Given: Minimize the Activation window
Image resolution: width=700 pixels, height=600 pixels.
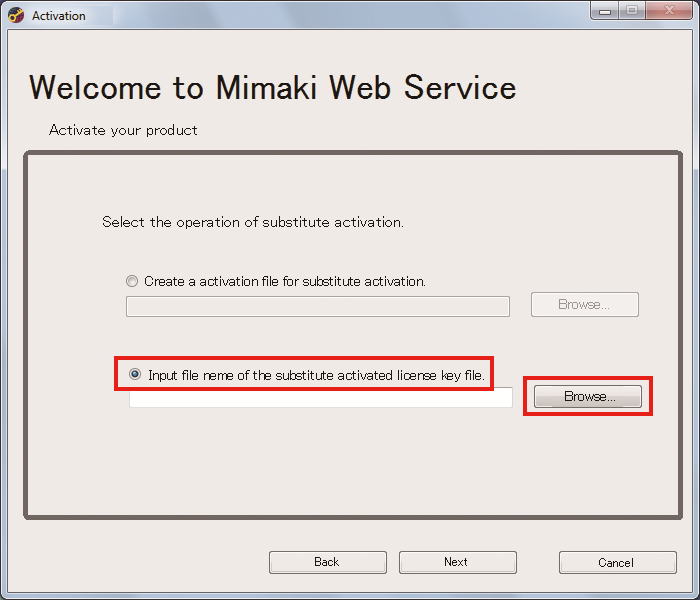Looking at the screenshot, I should [x=604, y=10].
